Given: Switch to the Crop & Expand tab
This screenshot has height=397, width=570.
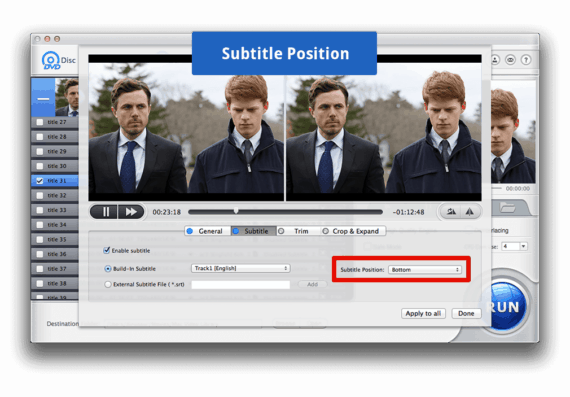Looking at the screenshot, I should (x=353, y=231).
